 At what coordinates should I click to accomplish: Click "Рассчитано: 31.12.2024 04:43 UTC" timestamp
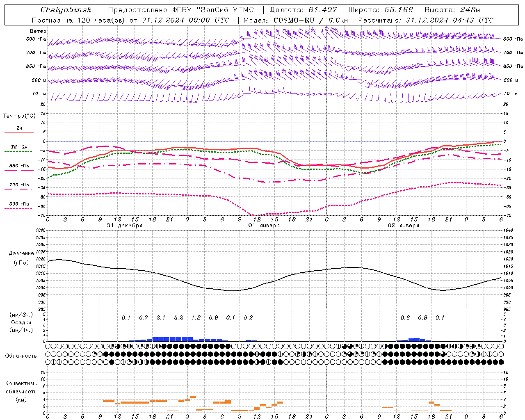point(426,20)
